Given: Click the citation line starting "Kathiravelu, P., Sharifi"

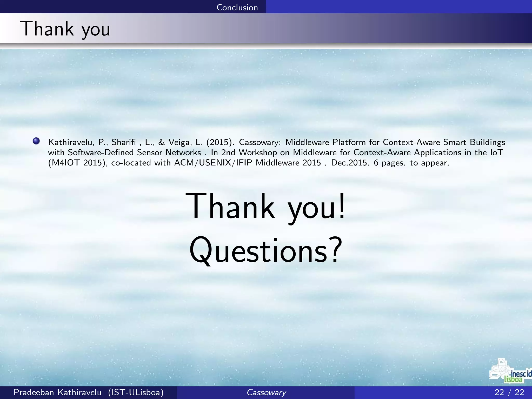Looking at the screenshot, I should pyautogui.click(x=277, y=142).
